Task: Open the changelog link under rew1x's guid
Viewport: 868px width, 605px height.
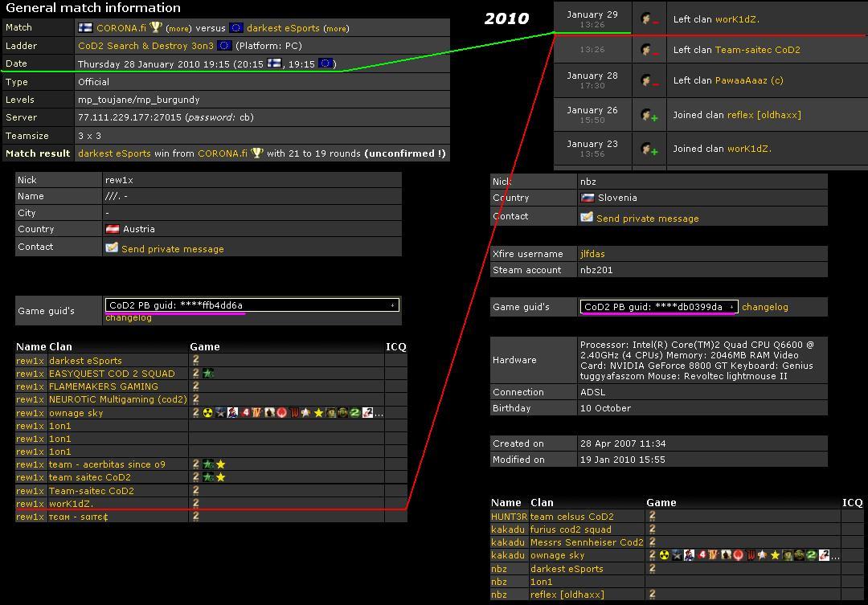Action: pyautogui.click(x=129, y=318)
